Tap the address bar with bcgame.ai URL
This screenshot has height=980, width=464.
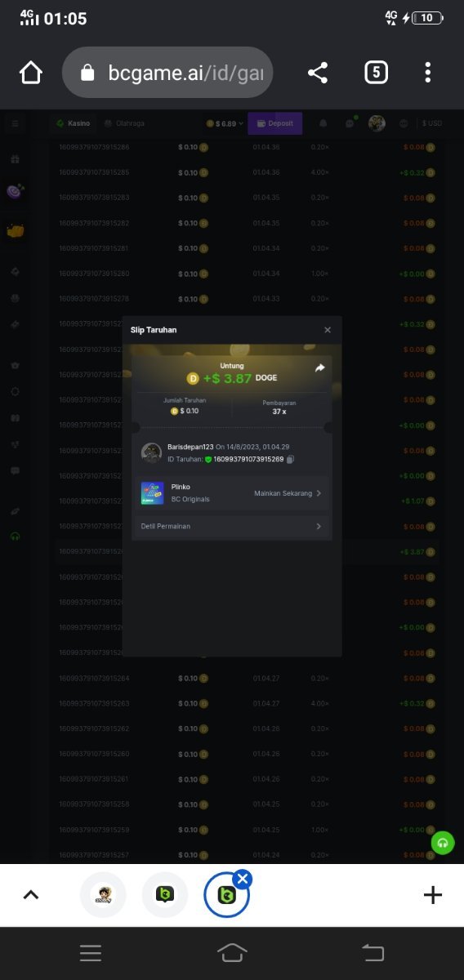tap(167, 73)
